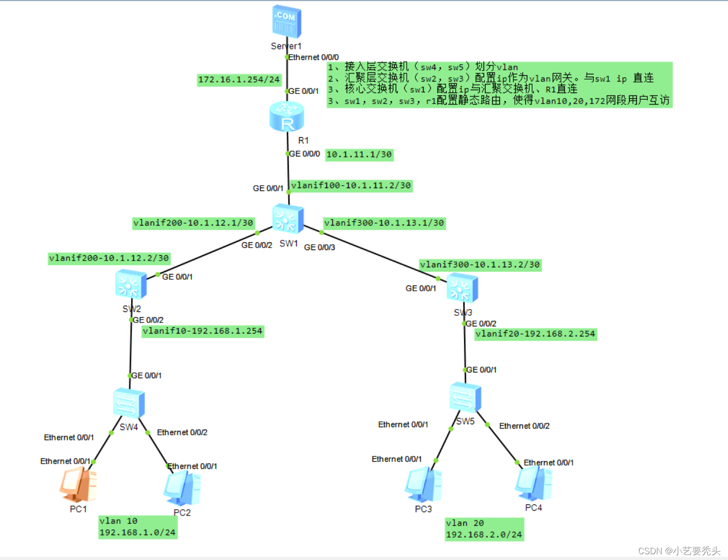Screen dimensions: 728x560
Task: Select the PC1 computer icon
Action: tap(78, 485)
